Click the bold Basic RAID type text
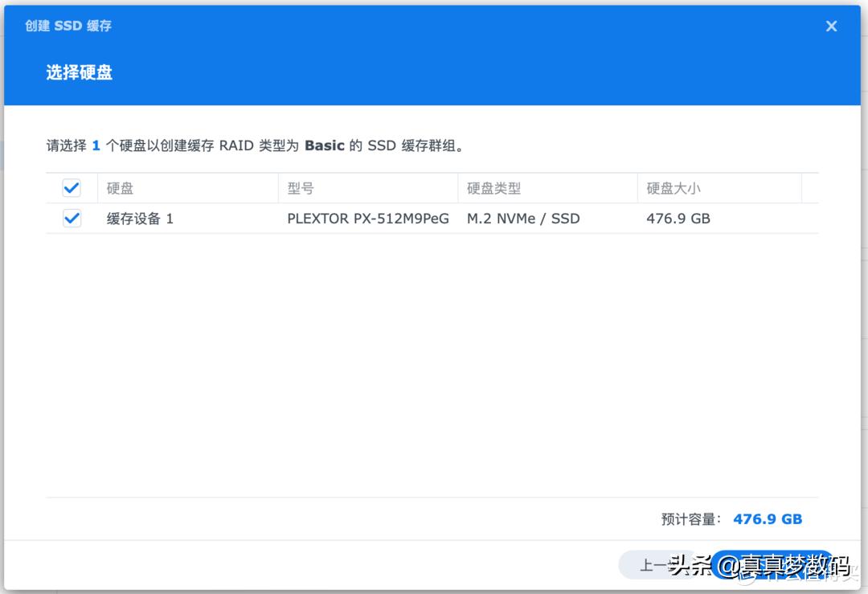868x594 pixels. 325,145
